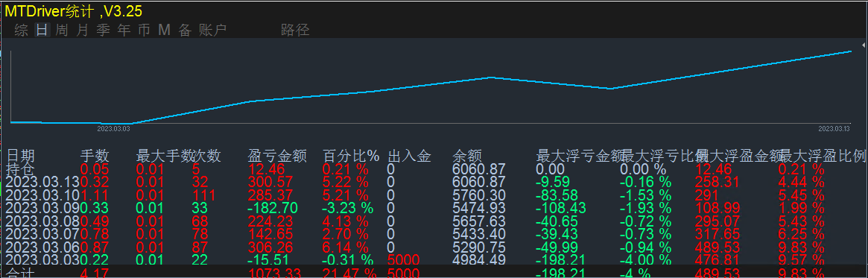868x278 pixels.
Task: Select the 持仓 row label
Action: coord(20,169)
